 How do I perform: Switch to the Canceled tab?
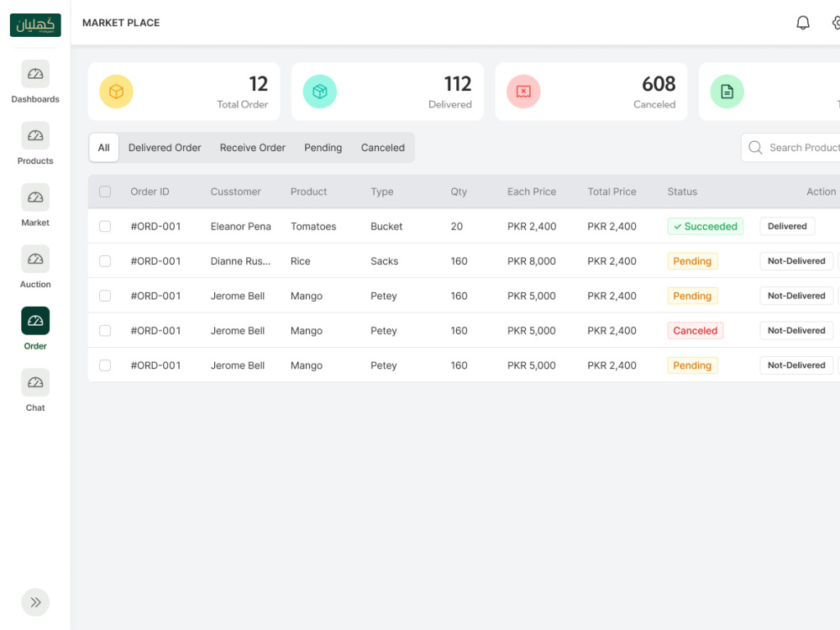382,147
